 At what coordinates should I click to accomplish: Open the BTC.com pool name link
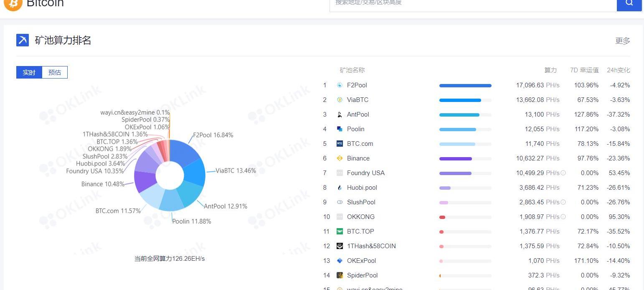(360, 144)
